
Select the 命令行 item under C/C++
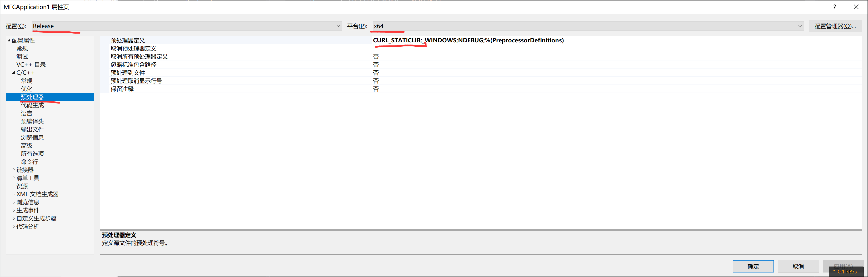(30, 162)
